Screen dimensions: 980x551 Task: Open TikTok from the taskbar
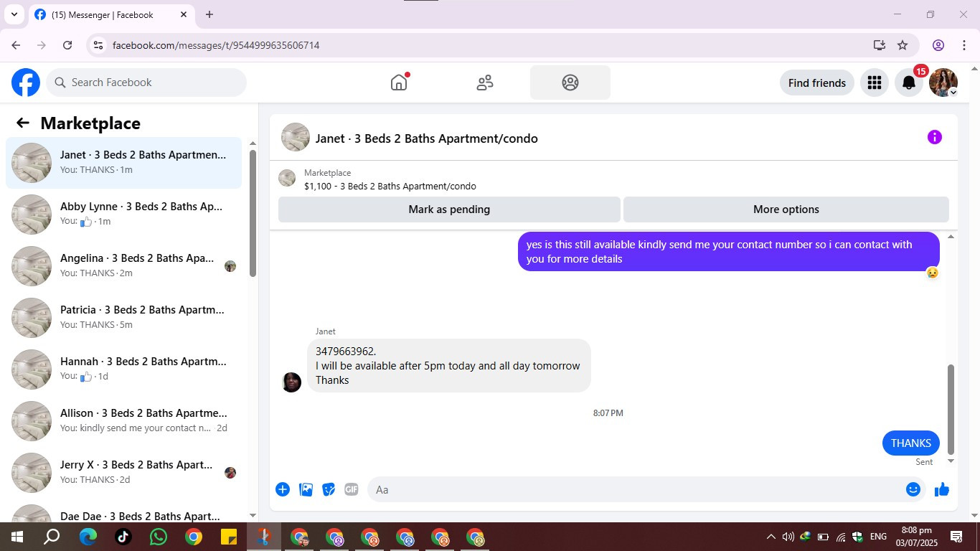(x=123, y=537)
